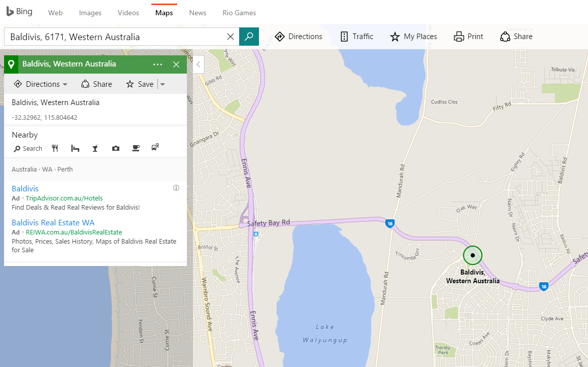Open REIWA.com.au/BaldivisRealEstate link
Screen dimensions: 588x367
(x=74, y=232)
